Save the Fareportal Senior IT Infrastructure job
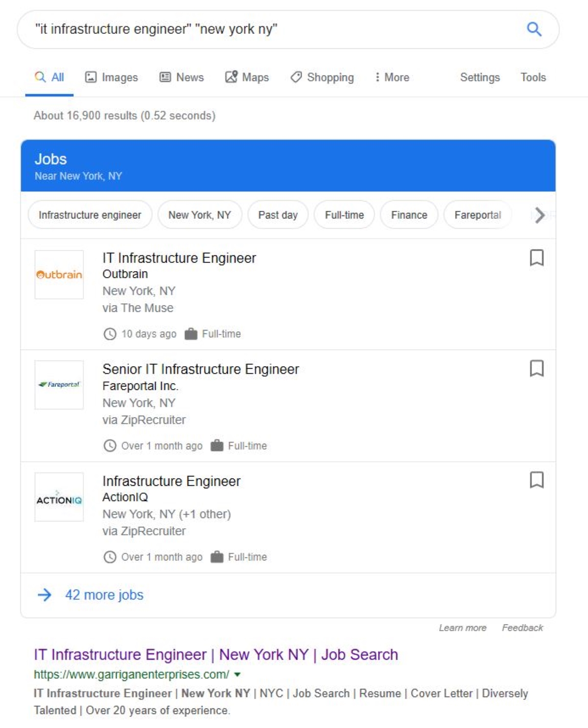This screenshot has width=588, height=728. [x=537, y=368]
